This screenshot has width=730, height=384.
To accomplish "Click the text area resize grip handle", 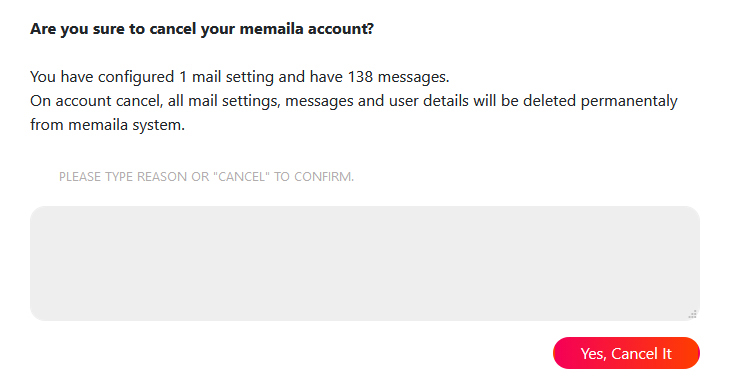I will pos(693,314).
